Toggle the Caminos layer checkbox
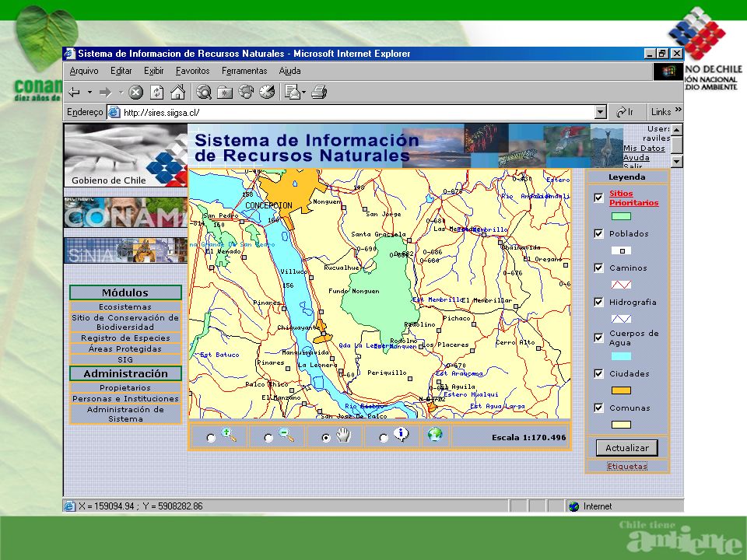 point(599,268)
